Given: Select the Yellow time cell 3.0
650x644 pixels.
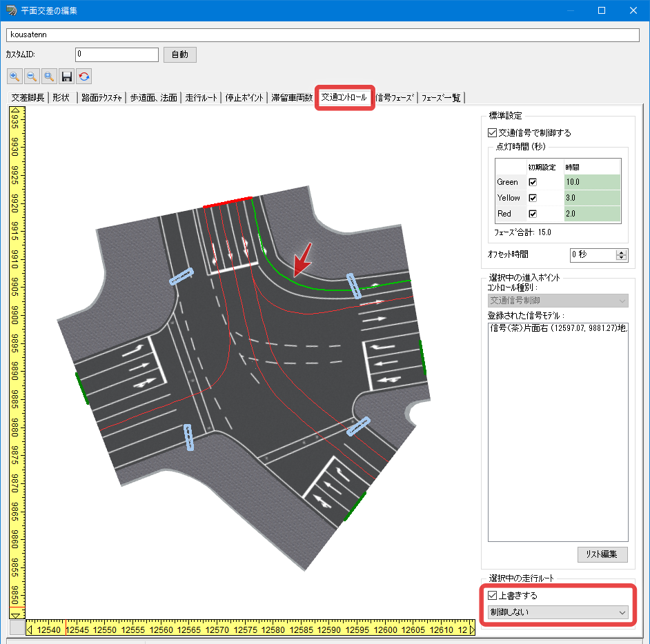Looking at the screenshot, I should pyautogui.click(x=592, y=198).
